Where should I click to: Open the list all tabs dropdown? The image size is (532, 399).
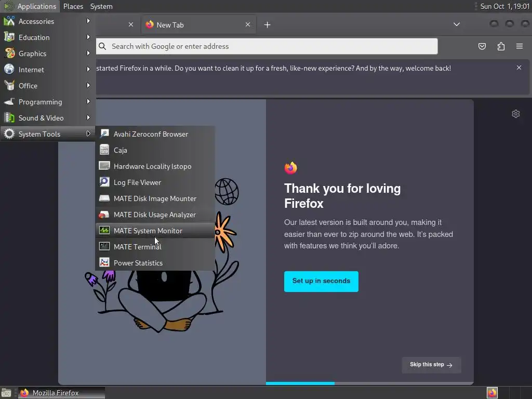coord(457,24)
